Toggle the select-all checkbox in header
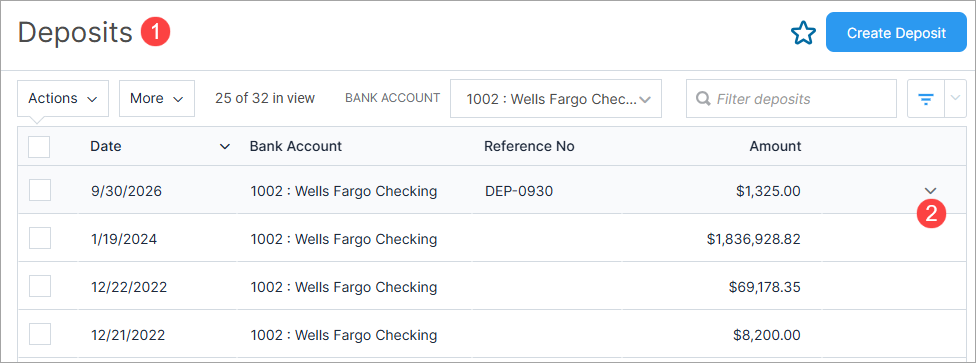 point(39,147)
